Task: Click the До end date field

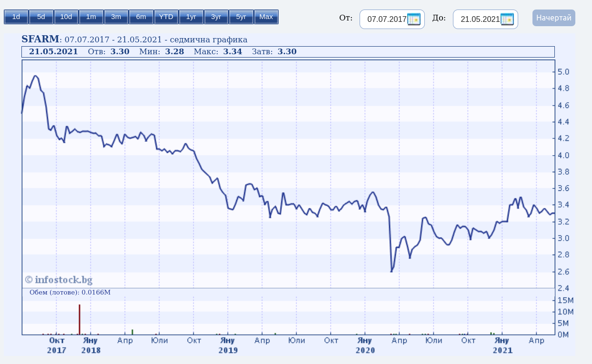Action: (x=480, y=20)
